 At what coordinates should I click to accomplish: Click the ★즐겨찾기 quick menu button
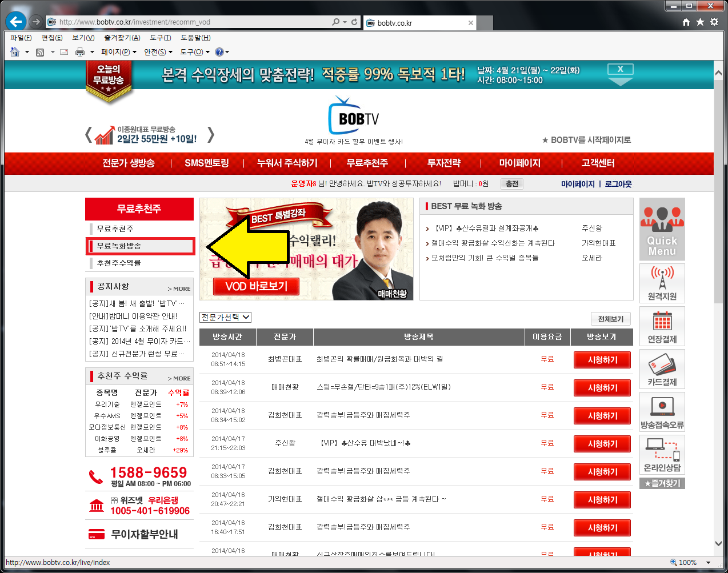click(x=662, y=483)
